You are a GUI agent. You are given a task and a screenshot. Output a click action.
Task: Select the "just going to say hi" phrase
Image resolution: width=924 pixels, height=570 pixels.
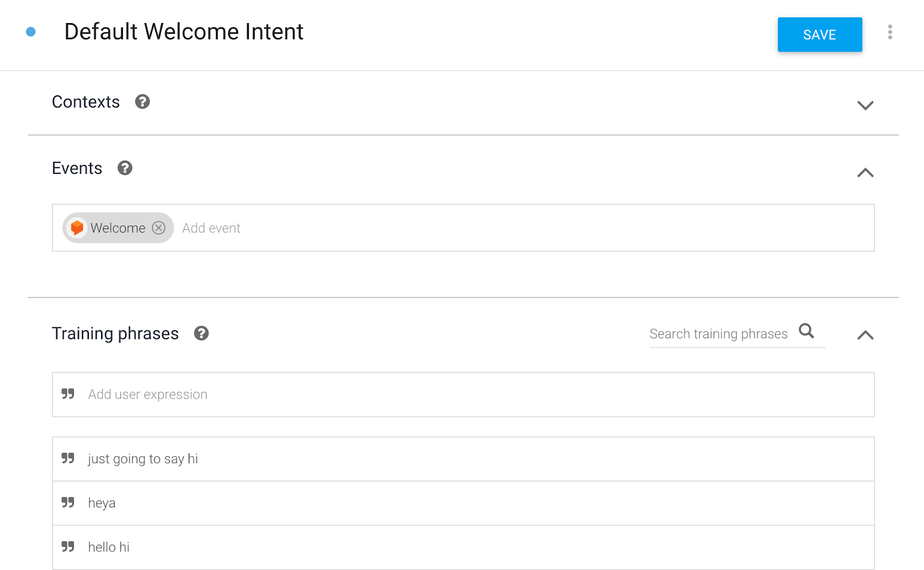tap(143, 459)
